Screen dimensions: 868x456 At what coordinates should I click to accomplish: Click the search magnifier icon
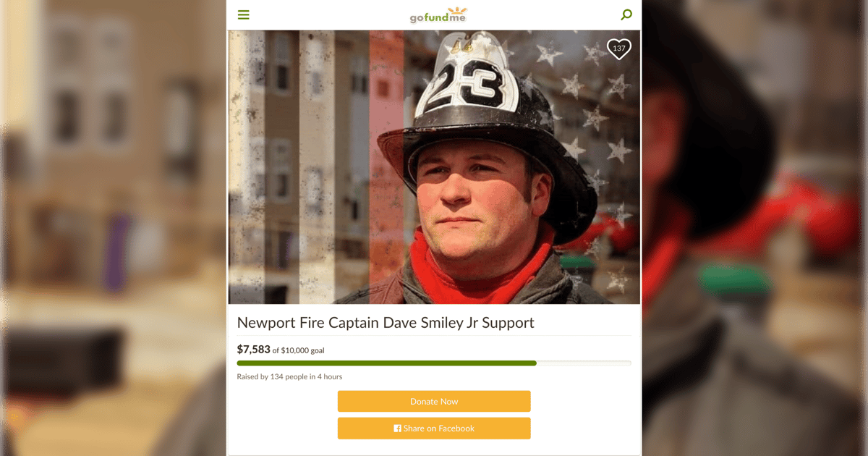click(x=626, y=14)
